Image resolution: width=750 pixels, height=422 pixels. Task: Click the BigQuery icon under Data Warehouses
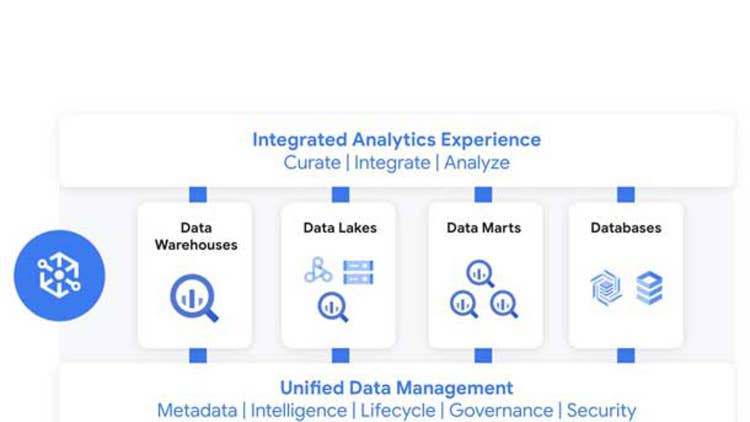[x=194, y=297]
